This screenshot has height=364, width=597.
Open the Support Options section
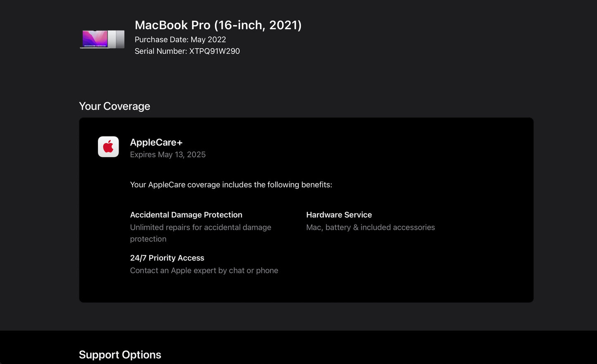point(120,355)
